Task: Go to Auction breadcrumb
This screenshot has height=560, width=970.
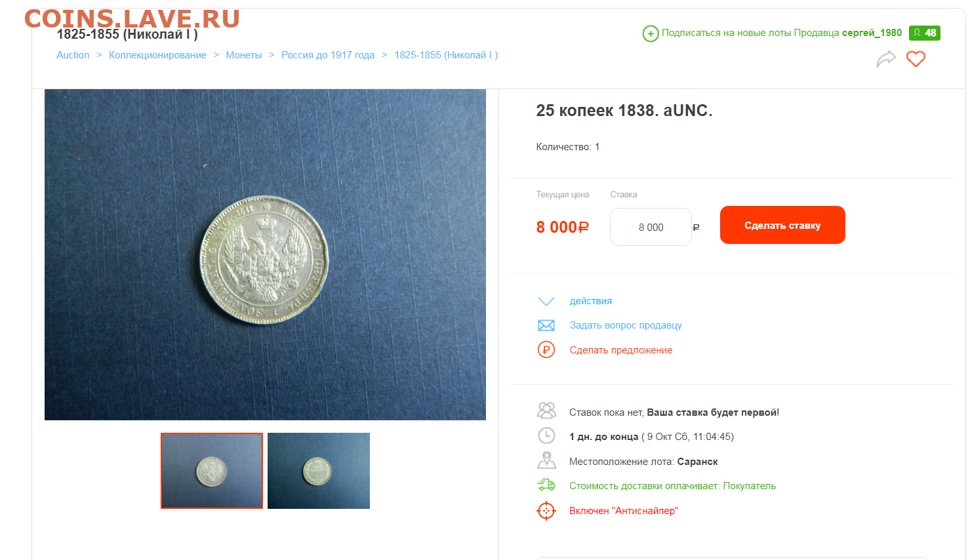Action: click(x=73, y=55)
